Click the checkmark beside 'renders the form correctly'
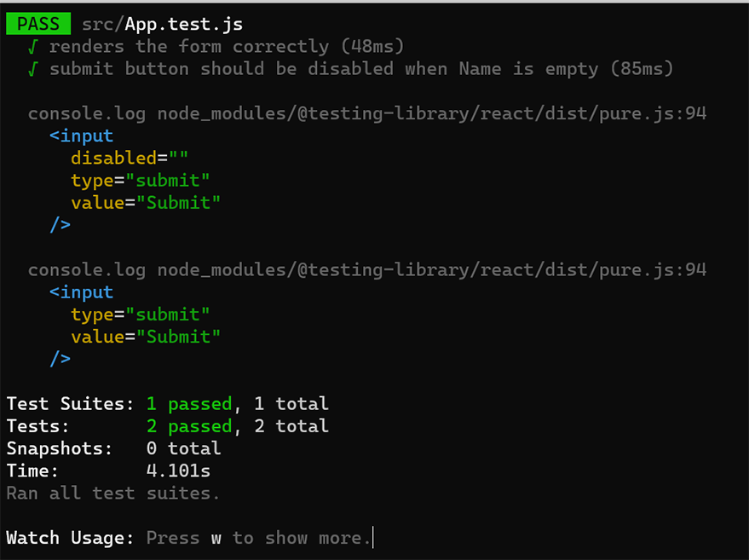Image resolution: width=749 pixels, height=560 pixels. pyautogui.click(x=32, y=47)
